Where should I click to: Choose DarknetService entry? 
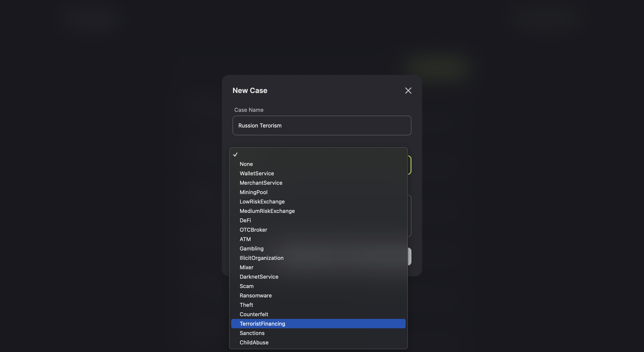tap(259, 276)
